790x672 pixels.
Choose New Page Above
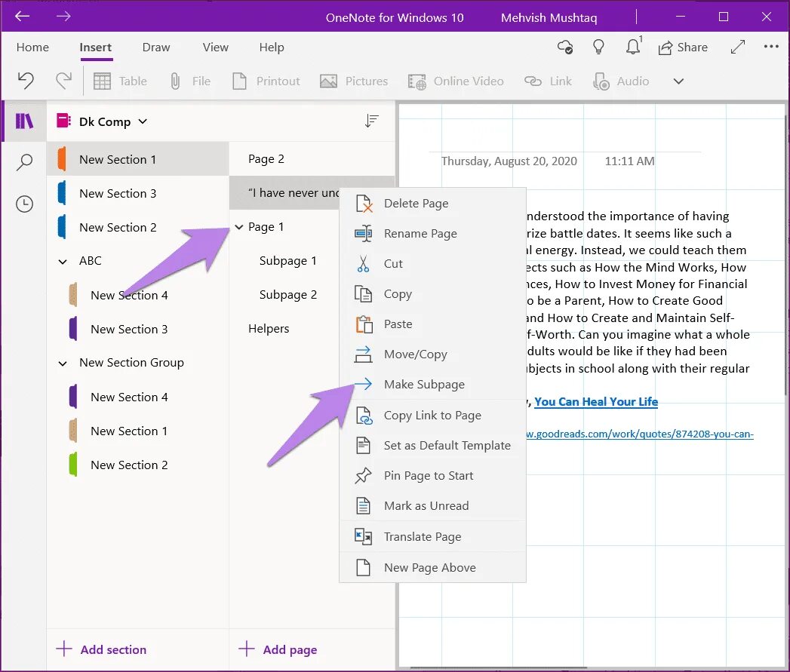[433, 568]
